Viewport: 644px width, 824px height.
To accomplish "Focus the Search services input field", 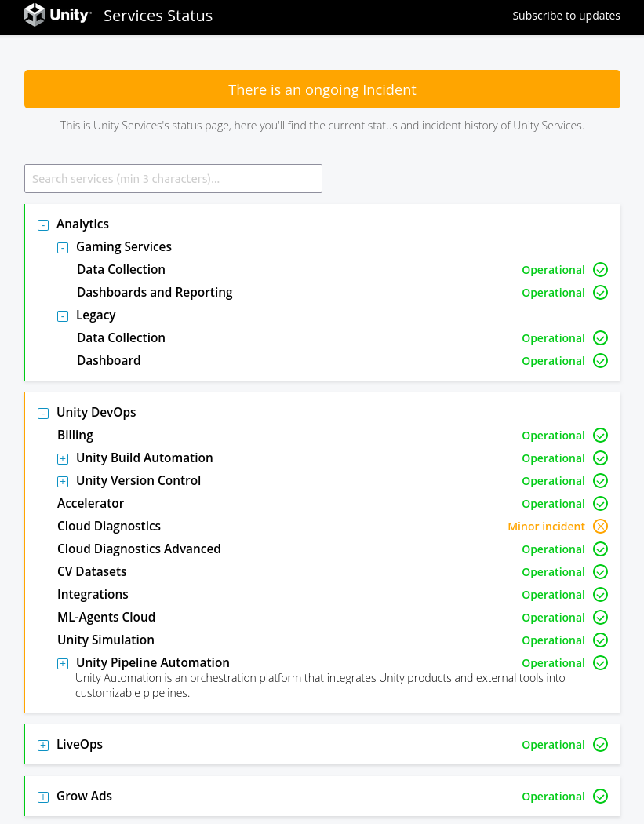I will coord(173,179).
